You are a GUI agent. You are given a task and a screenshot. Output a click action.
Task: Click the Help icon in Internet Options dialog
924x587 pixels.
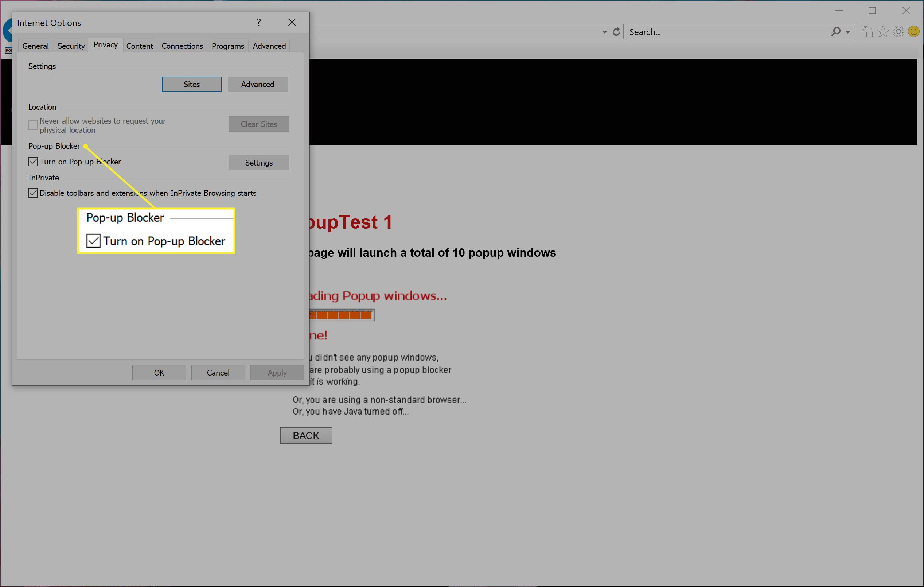click(x=259, y=22)
